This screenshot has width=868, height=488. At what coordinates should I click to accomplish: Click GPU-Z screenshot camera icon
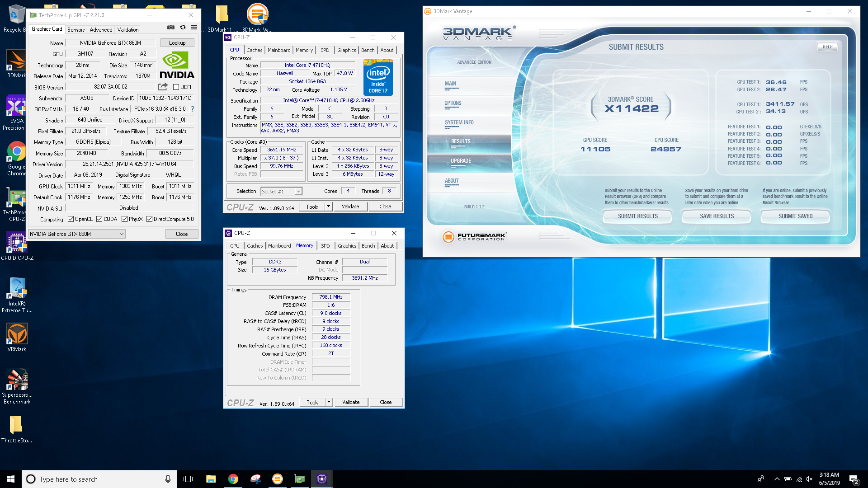(171, 28)
